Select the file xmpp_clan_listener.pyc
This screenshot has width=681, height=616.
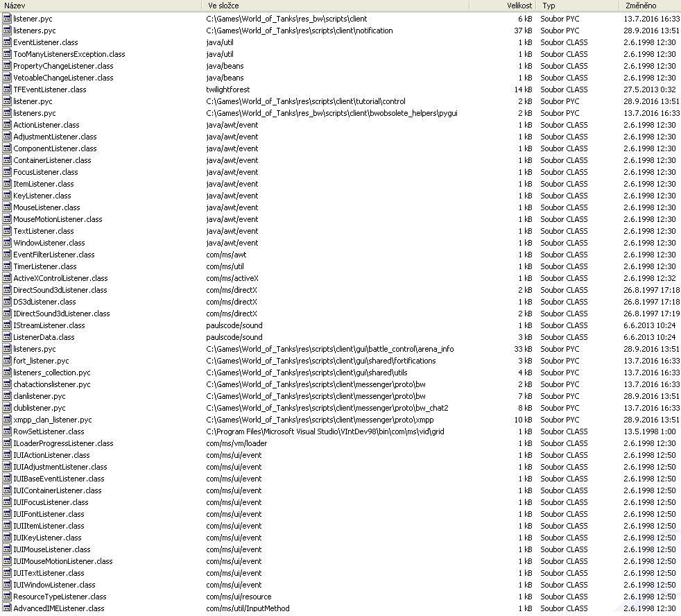point(53,420)
